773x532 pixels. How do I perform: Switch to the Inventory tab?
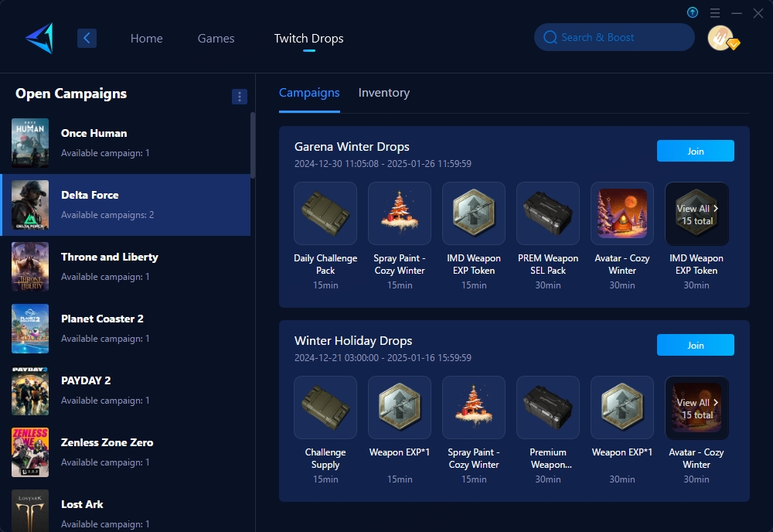[x=384, y=93]
